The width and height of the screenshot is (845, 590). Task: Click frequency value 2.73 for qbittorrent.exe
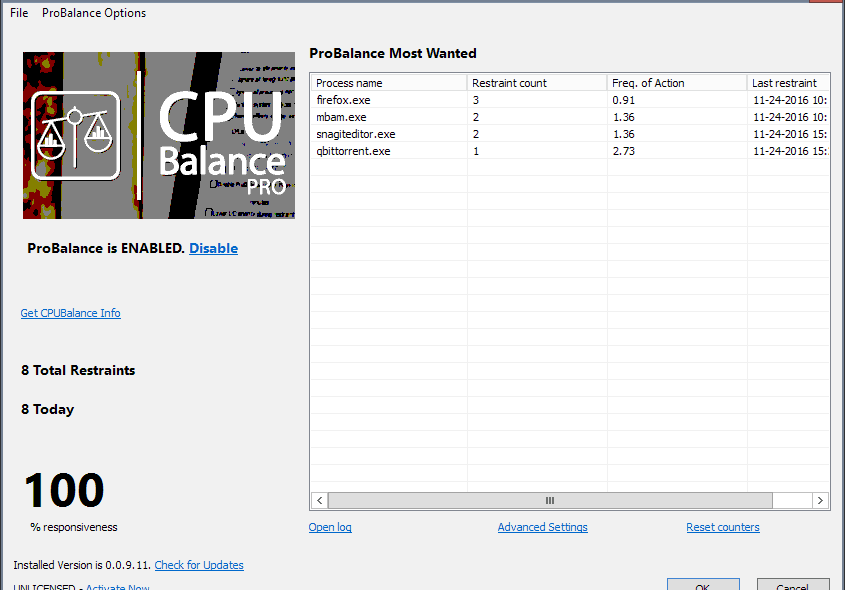[x=624, y=151]
